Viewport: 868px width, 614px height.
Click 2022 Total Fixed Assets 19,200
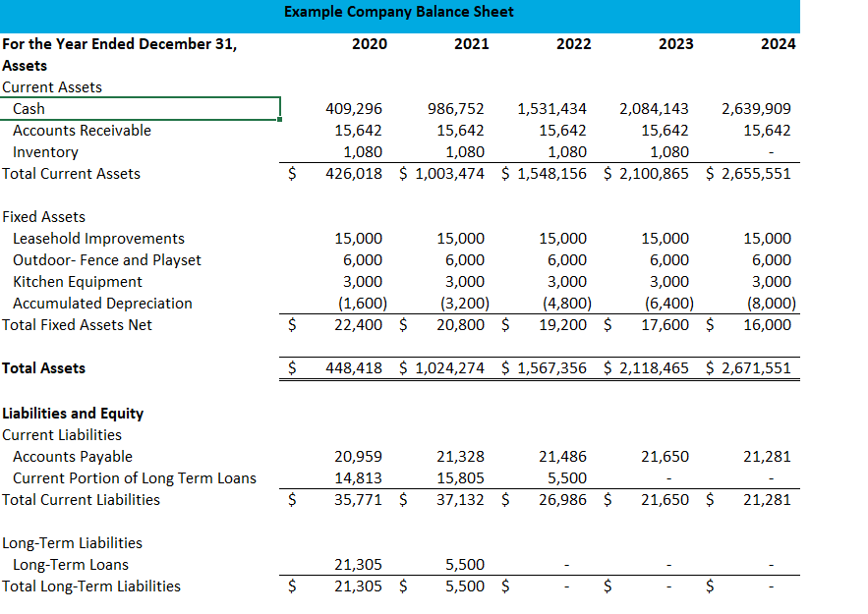point(562,325)
